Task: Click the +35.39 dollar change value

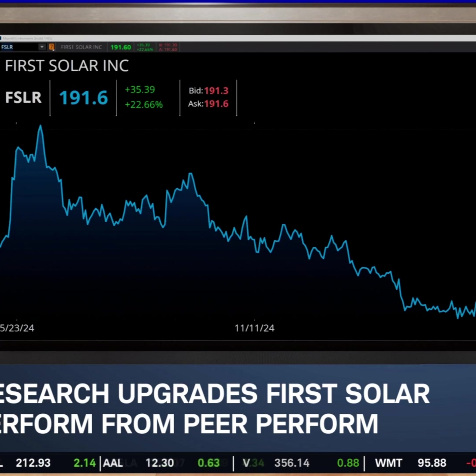Action: [x=140, y=90]
